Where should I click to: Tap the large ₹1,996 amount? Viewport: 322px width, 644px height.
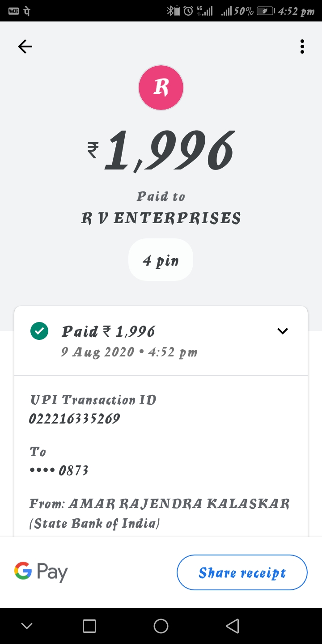coord(161,151)
